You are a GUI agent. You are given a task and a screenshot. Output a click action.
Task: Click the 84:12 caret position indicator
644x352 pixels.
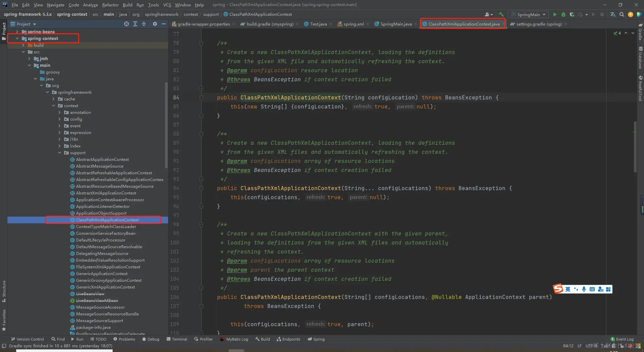(x=568, y=346)
